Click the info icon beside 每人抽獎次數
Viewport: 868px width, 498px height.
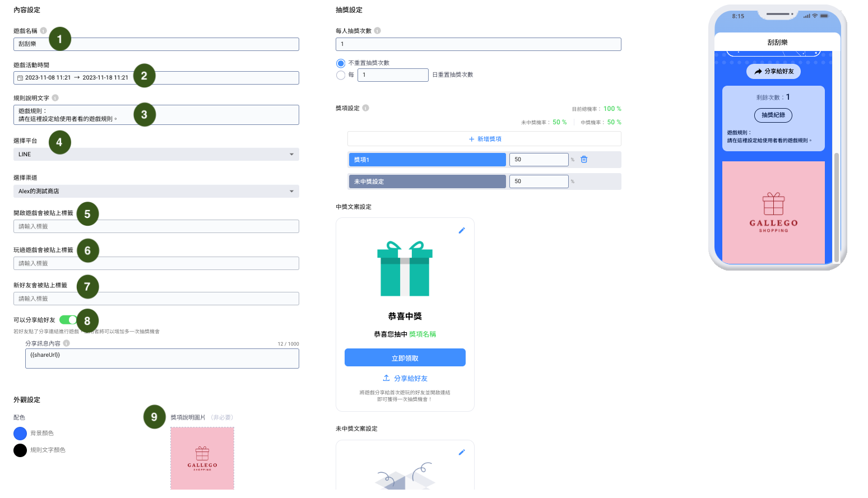click(377, 31)
